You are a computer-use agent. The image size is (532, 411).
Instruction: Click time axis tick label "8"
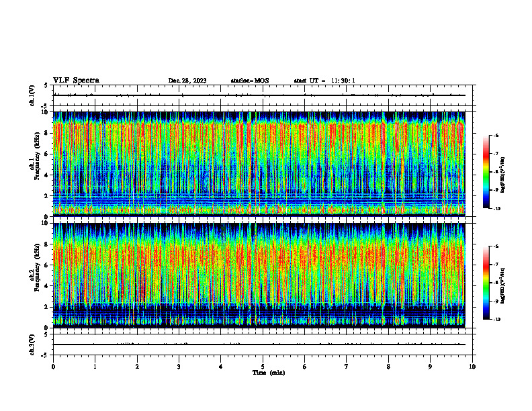tap(388, 367)
